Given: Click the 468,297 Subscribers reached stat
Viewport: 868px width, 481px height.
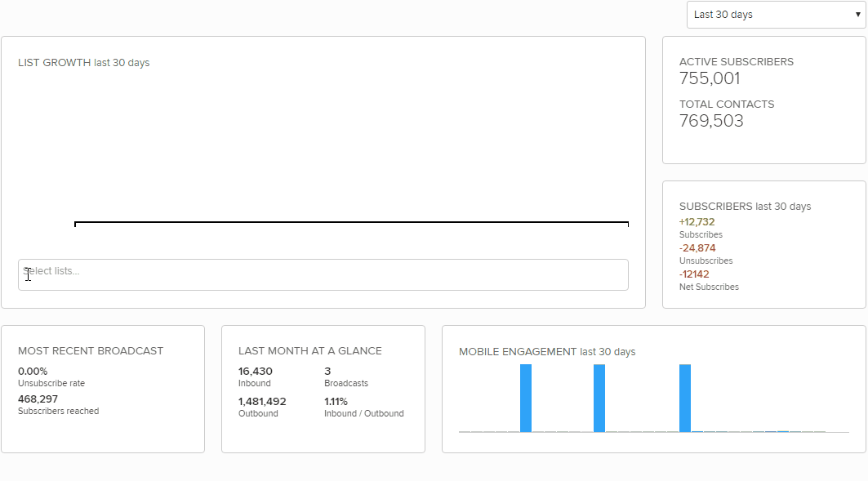Looking at the screenshot, I should click(x=38, y=401).
